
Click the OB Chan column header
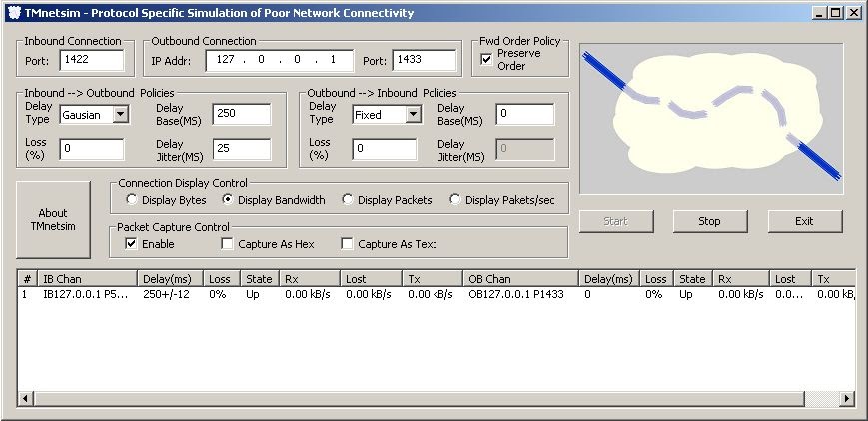(521, 279)
